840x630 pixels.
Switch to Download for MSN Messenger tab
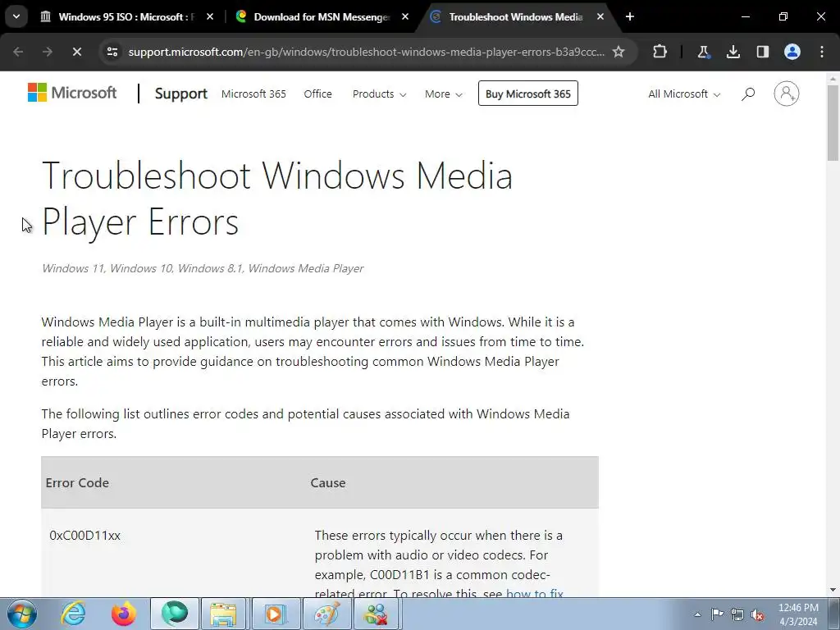point(322,17)
